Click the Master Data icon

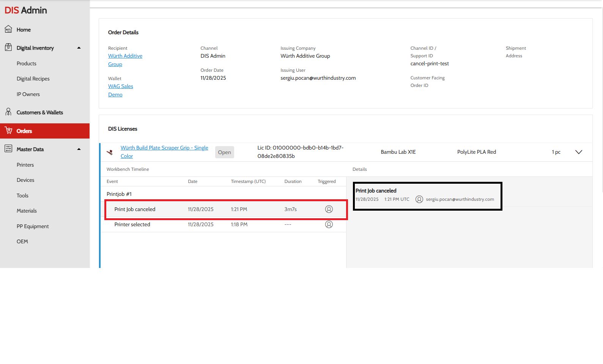[x=8, y=149]
